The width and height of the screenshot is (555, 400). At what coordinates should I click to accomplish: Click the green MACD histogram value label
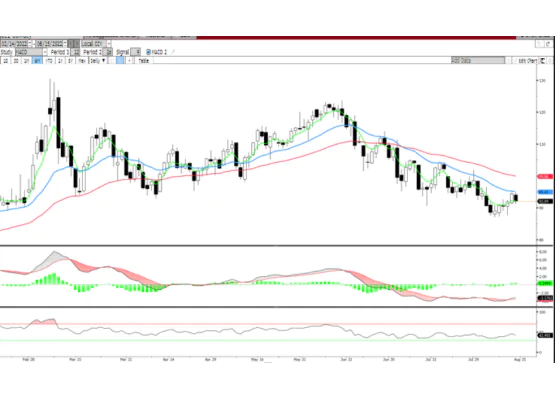click(545, 284)
